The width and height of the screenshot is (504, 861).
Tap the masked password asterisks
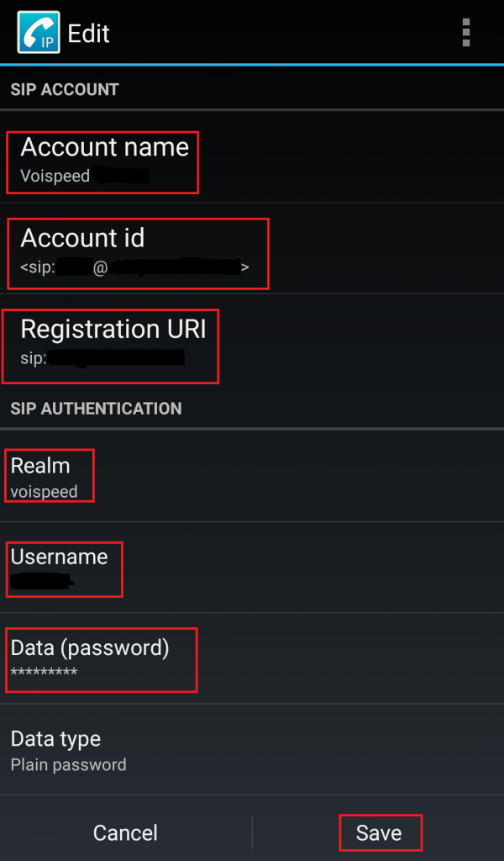44,672
